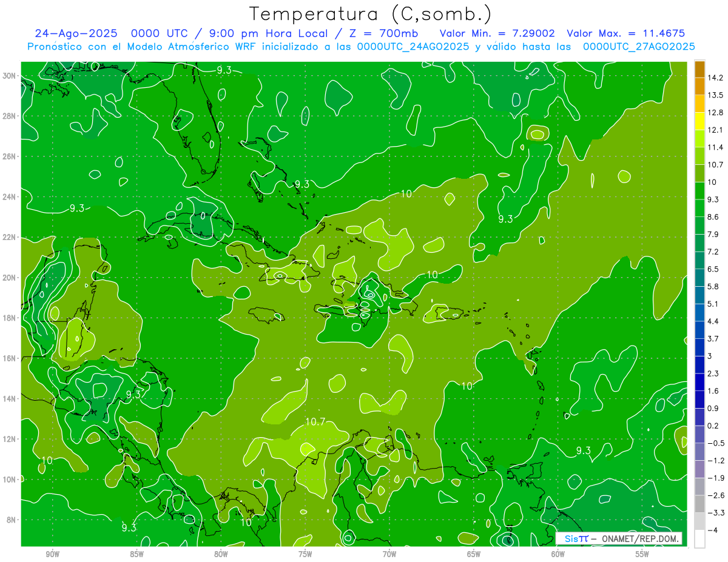The height and width of the screenshot is (562, 728).
Task: Click colorbar value "5.8"
Action: point(713,286)
